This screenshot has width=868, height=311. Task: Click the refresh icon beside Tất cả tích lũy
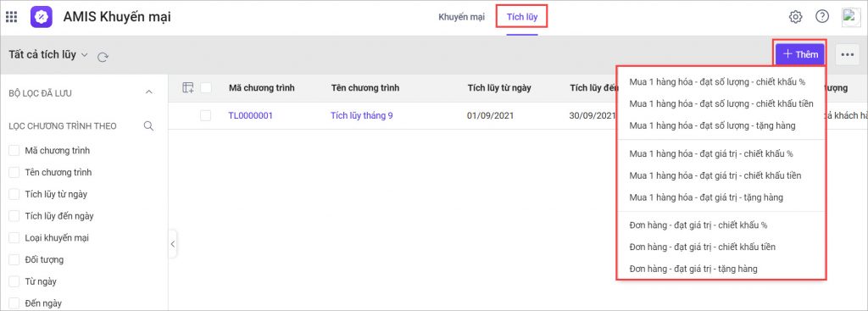(x=103, y=57)
